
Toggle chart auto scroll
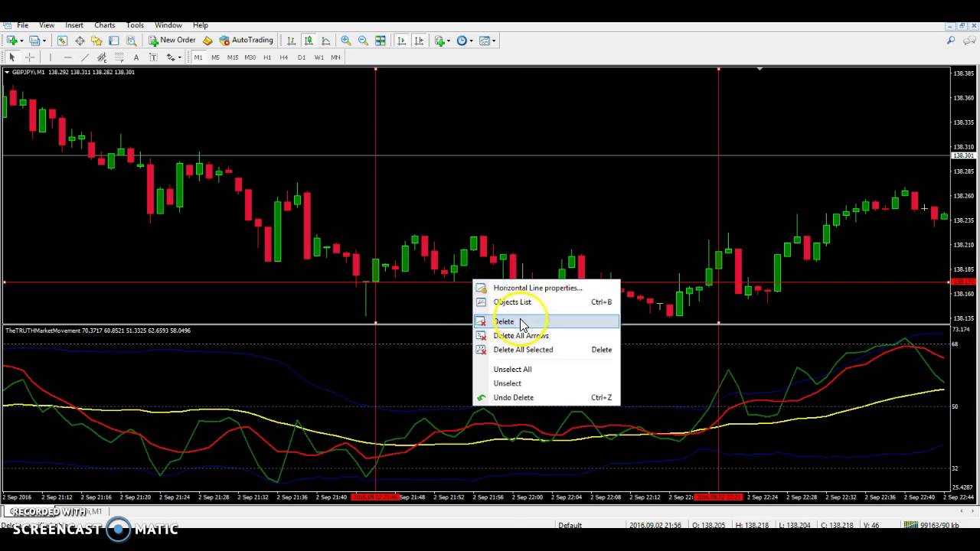tap(401, 41)
